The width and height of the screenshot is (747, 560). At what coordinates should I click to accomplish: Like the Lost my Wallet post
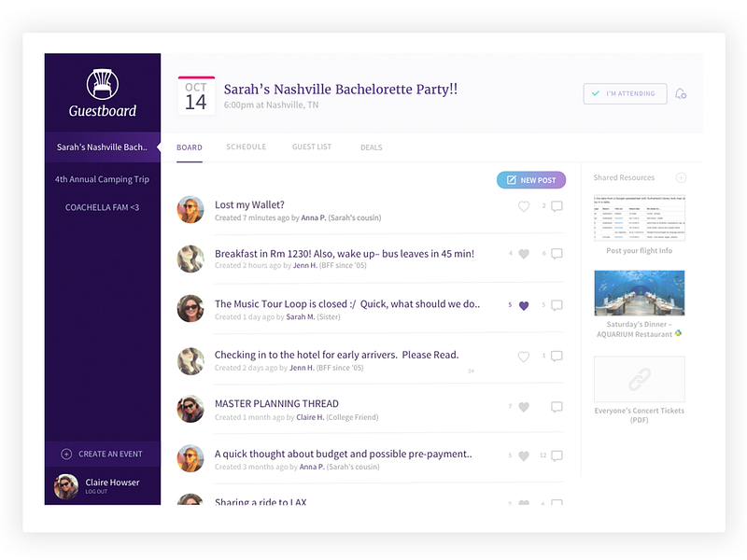[523, 206]
